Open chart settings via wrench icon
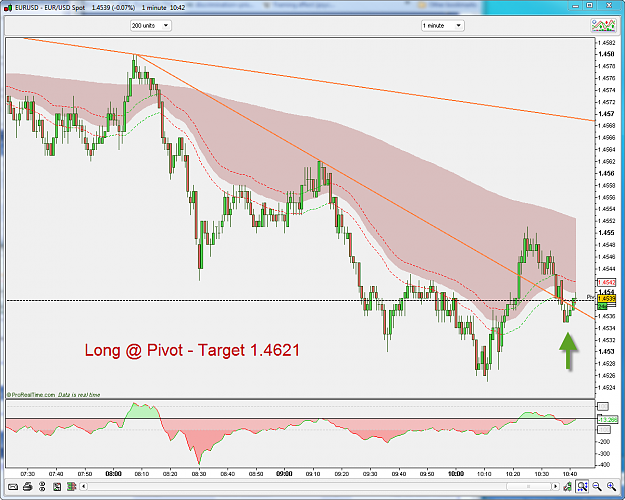Image resolution: width=625 pixels, height=500 pixels. [x=567, y=486]
